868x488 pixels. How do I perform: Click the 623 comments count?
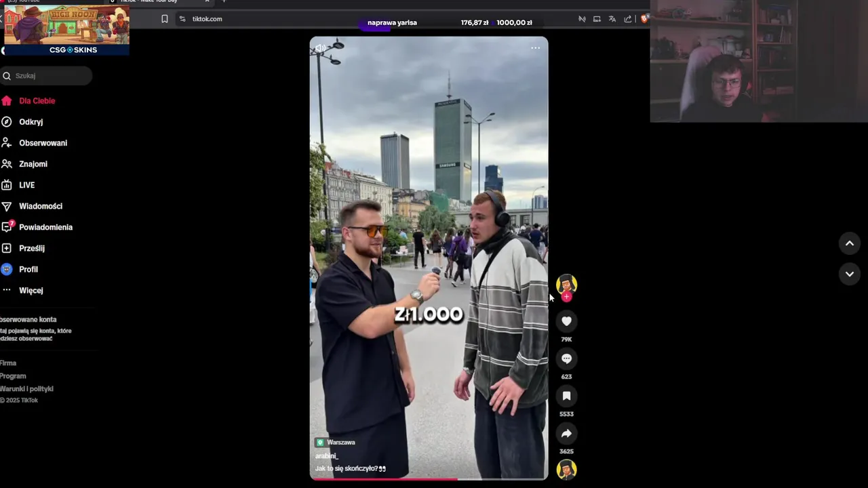pos(566,376)
